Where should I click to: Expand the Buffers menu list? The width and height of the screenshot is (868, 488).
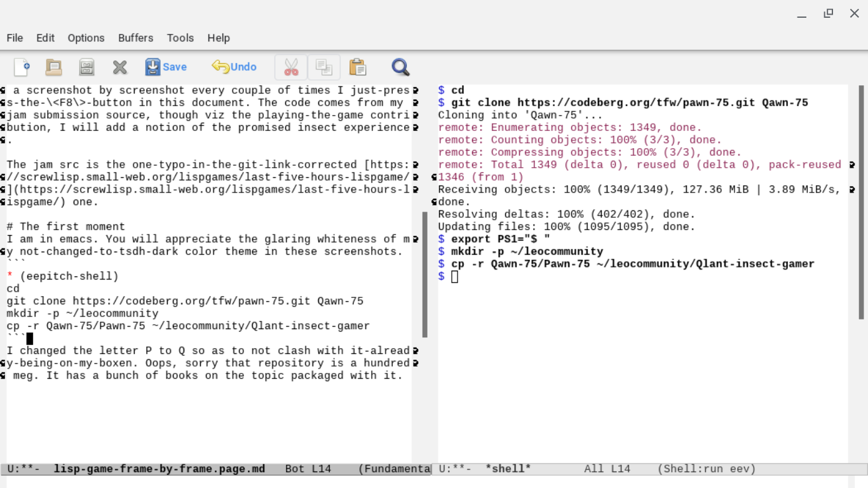pyautogui.click(x=135, y=38)
